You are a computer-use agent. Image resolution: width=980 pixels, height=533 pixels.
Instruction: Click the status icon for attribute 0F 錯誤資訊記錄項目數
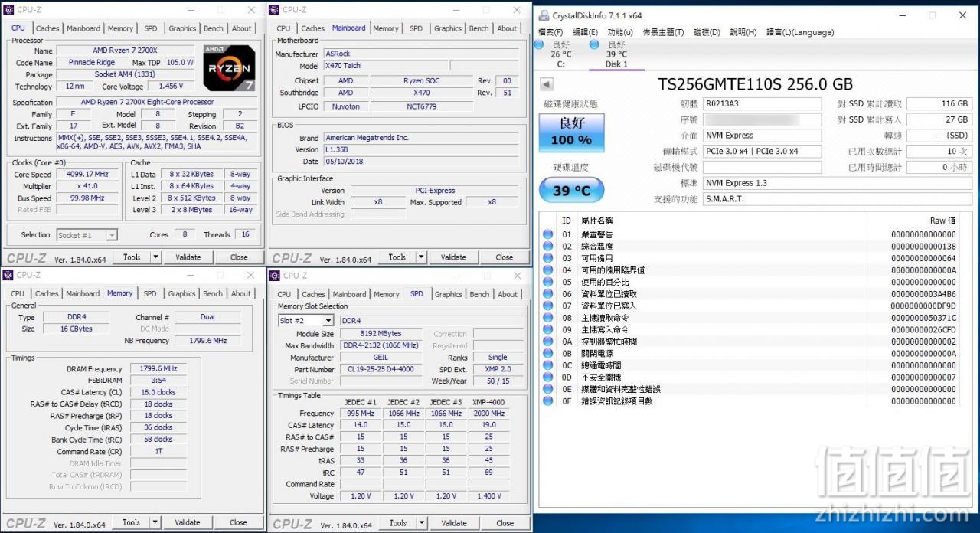[548, 401]
